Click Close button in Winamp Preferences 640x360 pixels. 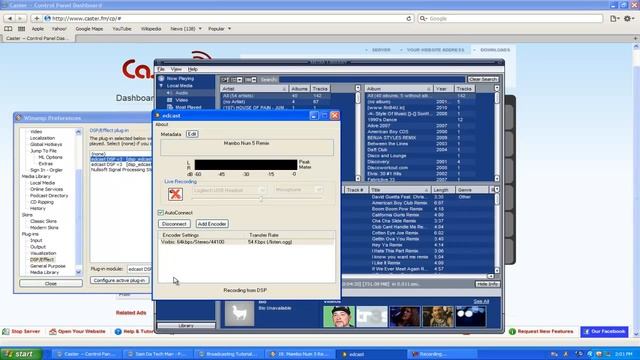click(x=51, y=283)
